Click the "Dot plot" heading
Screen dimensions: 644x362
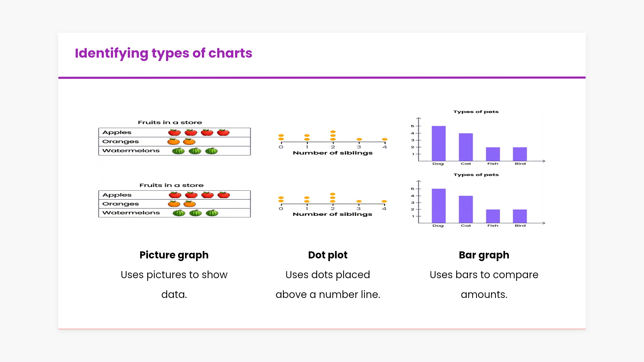click(x=328, y=255)
